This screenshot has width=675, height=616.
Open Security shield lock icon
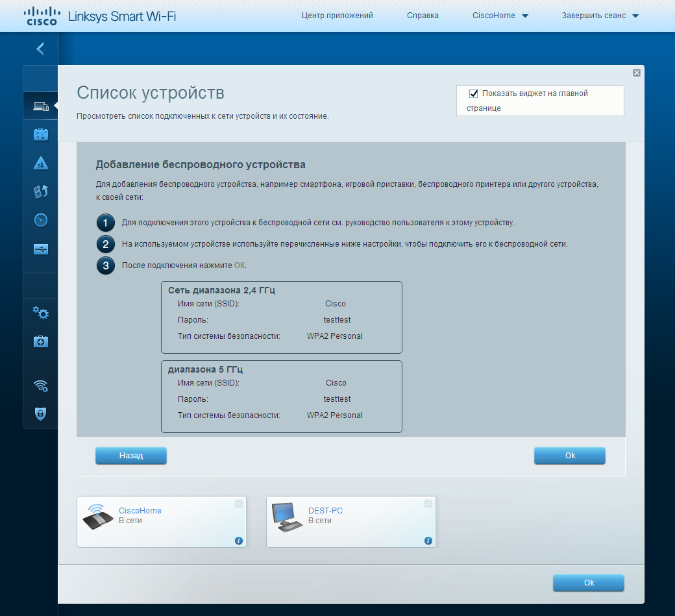click(40, 413)
